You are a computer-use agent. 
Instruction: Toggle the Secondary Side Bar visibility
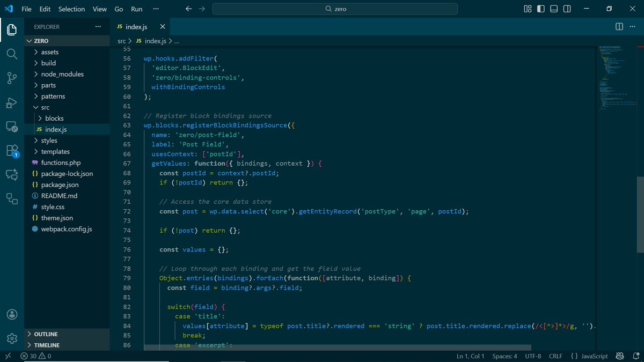(567, 9)
